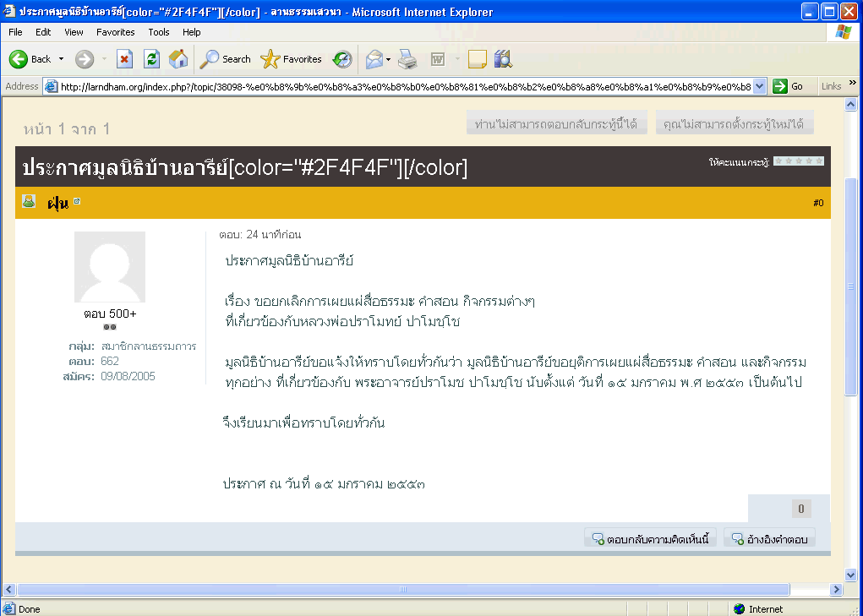Image resolution: width=863 pixels, height=616 pixels.
Task: Click the Mail envelope icon
Action: (x=374, y=59)
